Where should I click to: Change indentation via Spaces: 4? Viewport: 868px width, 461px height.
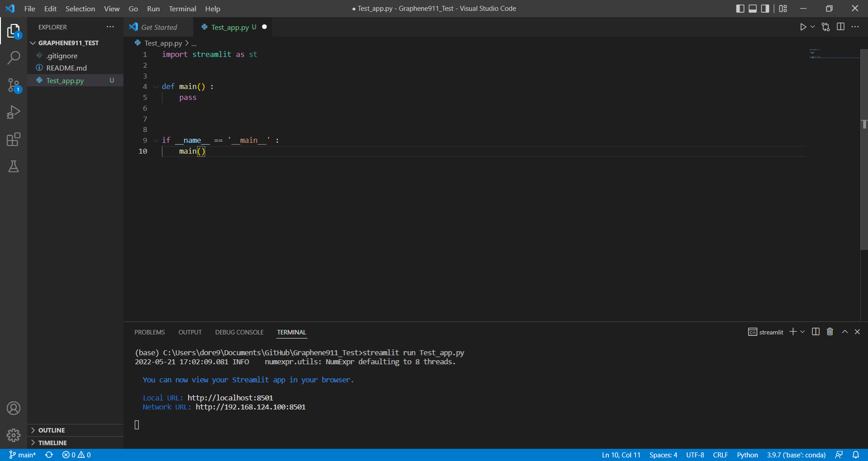(663, 455)
